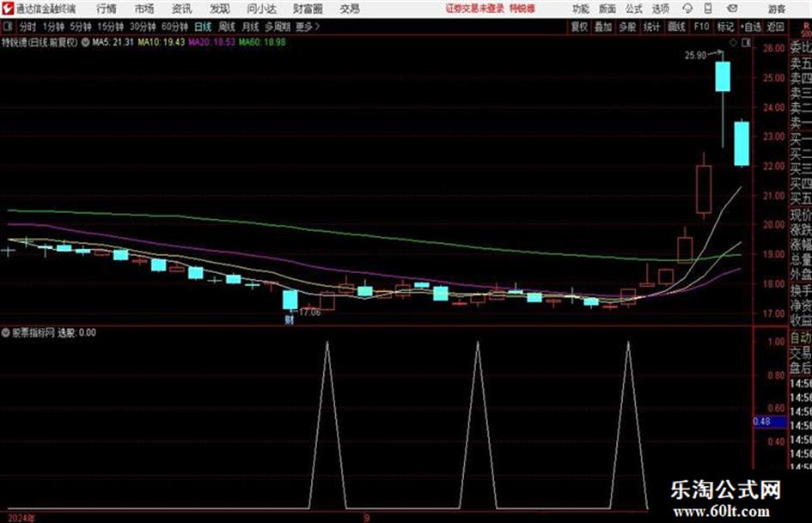812x523 pixels.
Task: Switch to 60分钟 period tab
Action: (x=174, y=27)
